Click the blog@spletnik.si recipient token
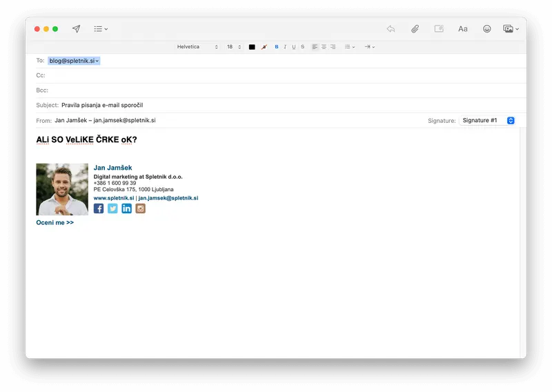Viewport: 552px width, 392px height. pos(74,61)
